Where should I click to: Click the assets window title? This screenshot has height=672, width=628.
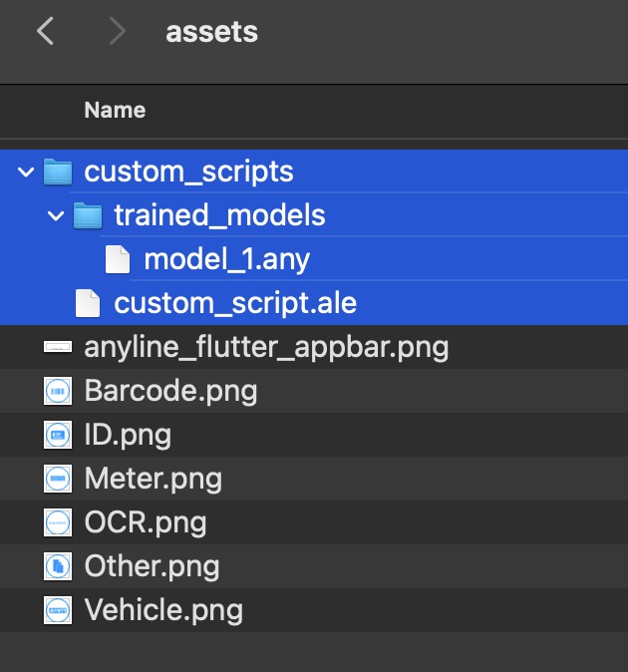[211, 32]
